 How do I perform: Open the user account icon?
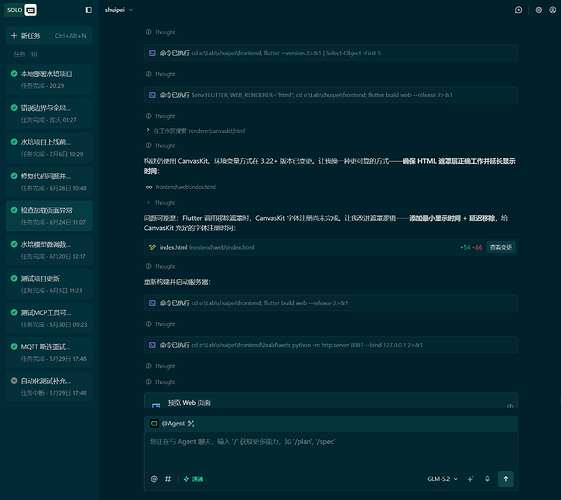(x=552, y=10)
